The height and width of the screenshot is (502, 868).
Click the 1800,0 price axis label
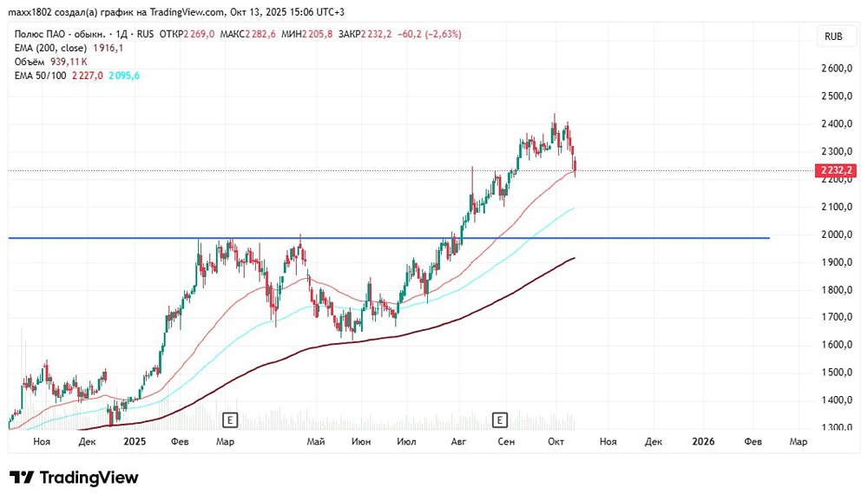tap(837, 290)
